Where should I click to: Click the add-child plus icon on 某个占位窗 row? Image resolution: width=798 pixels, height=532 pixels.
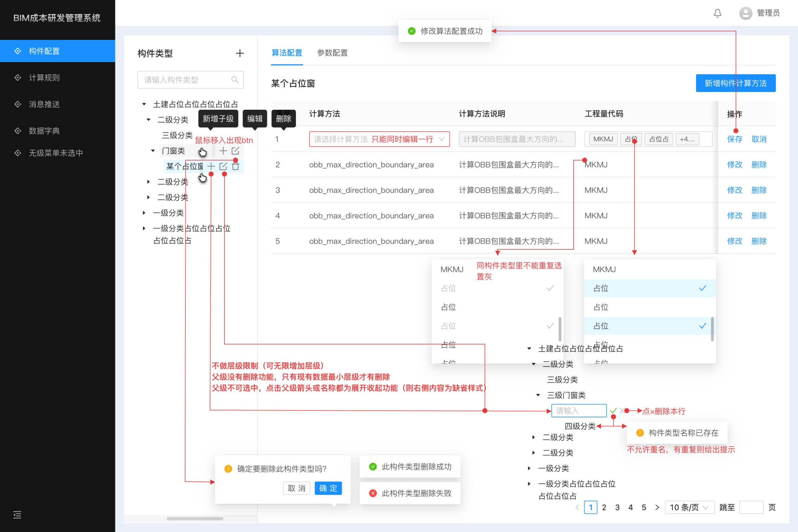coord(211,166)
